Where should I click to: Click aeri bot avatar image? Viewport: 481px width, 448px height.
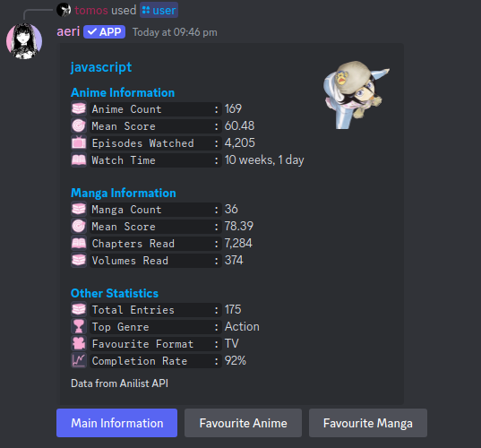click(x=24, y=41)
